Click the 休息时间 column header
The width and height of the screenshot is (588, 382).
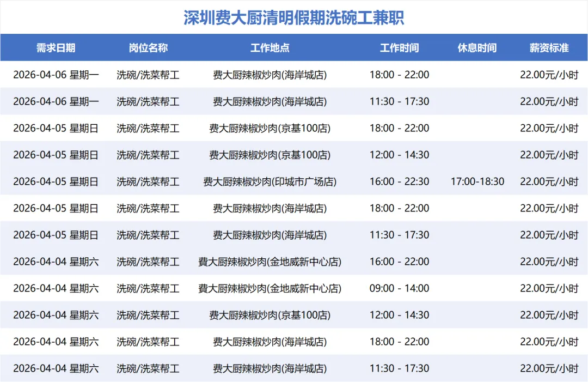pyautogui.click(x=477, y=47)
